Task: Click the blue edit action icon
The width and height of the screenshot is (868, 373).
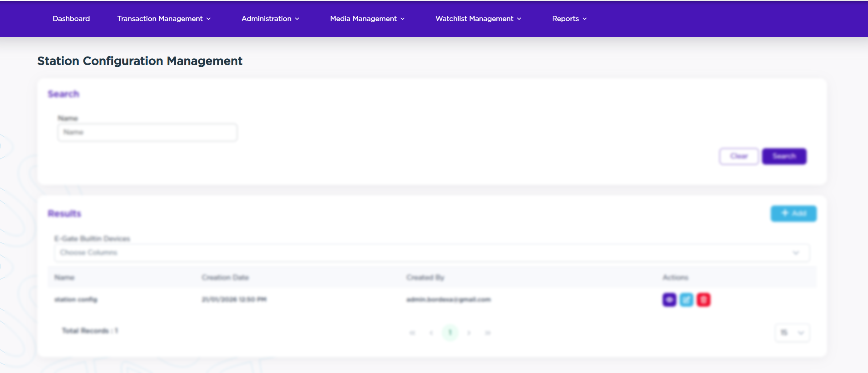Action: coord(686,300)
